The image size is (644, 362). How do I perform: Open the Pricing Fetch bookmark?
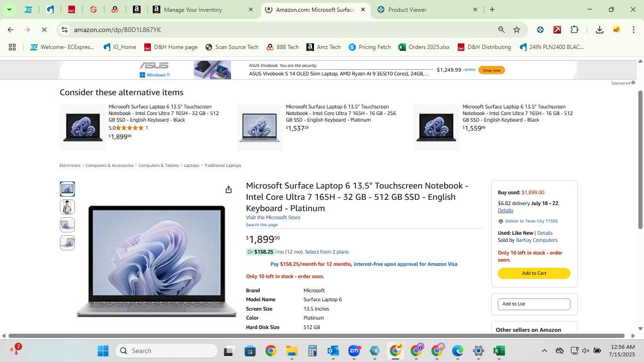pyautogui.click(x=370, y=47)
